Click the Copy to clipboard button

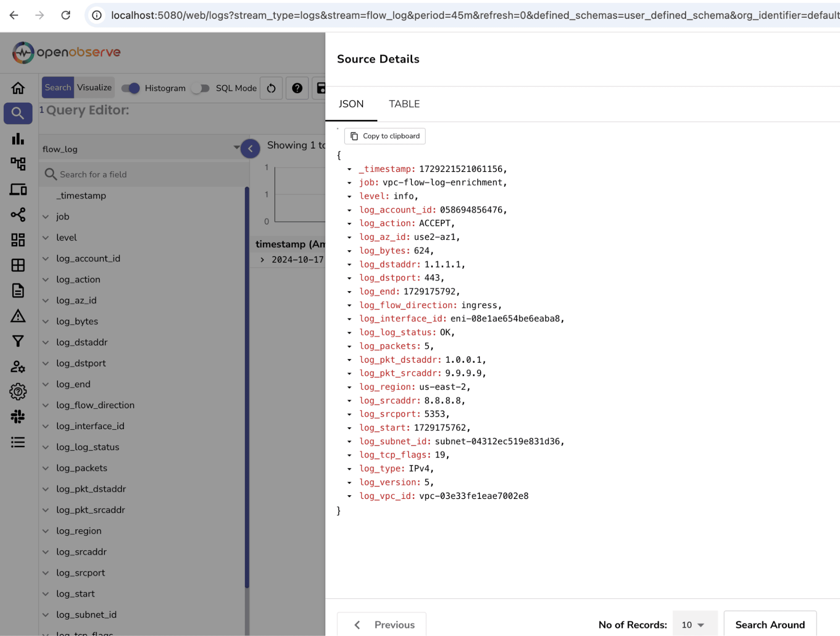click(384, 136)
